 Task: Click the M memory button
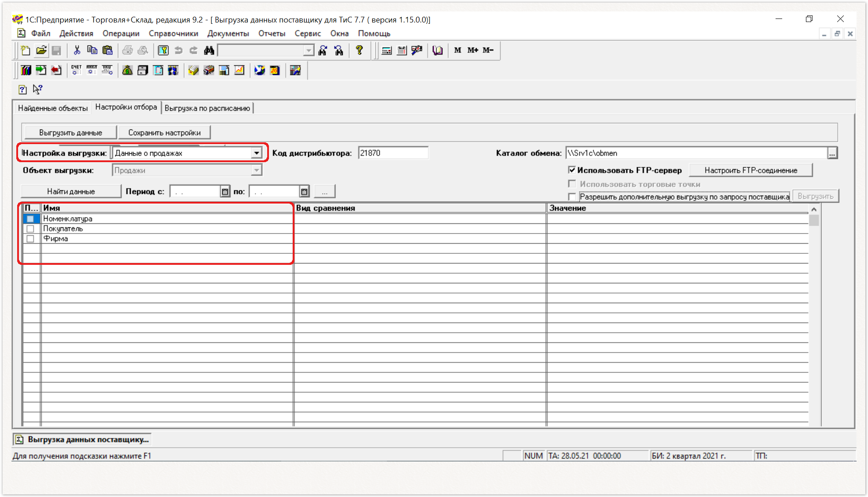click(458, 50)
